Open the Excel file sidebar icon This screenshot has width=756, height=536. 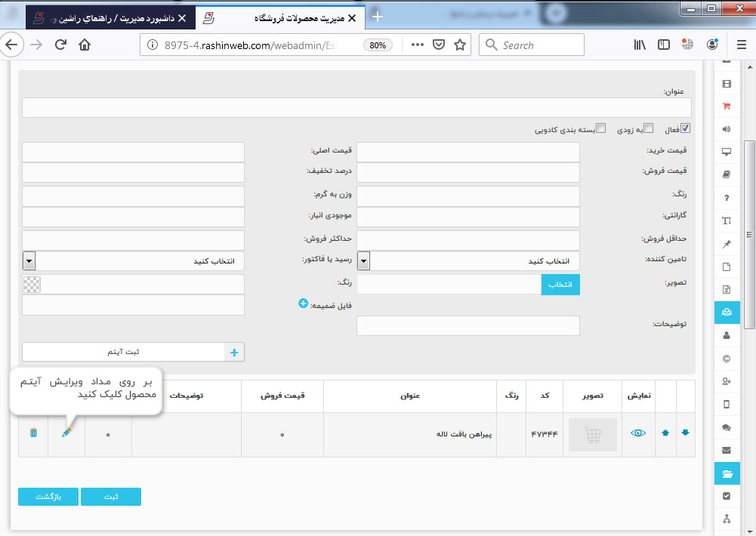[x=727, y=289]
